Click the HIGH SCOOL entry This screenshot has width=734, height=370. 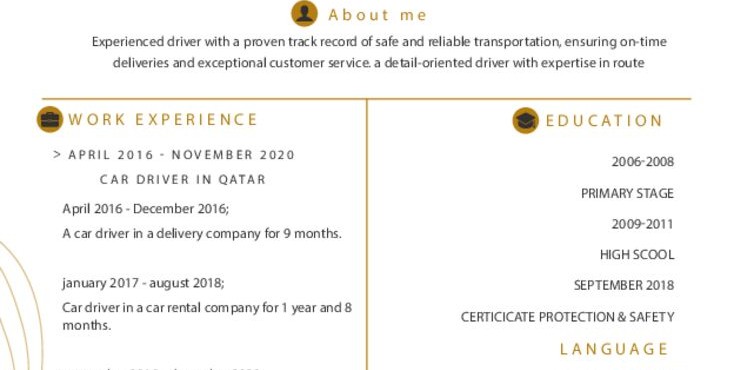click(x=637, y=255)
